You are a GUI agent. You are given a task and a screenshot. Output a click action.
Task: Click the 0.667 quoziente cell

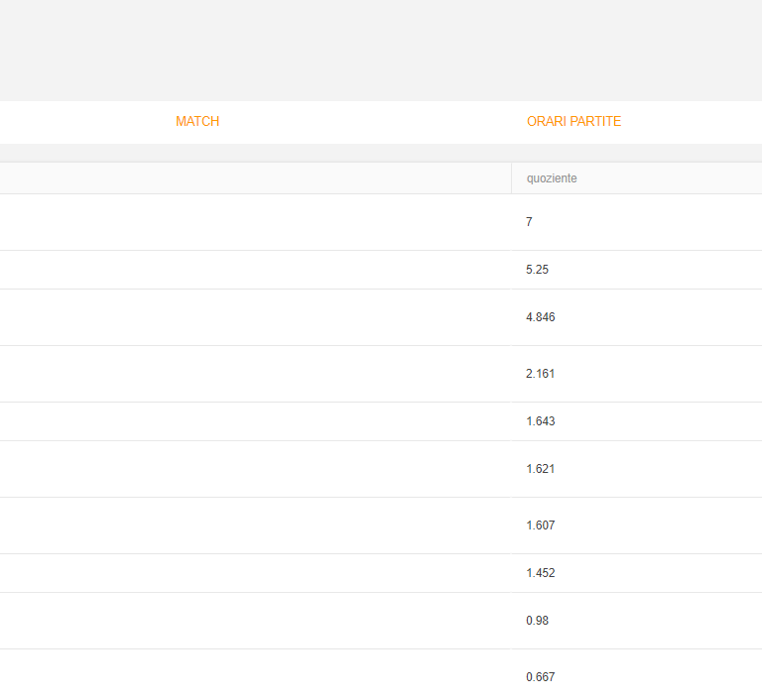(637, 675)
